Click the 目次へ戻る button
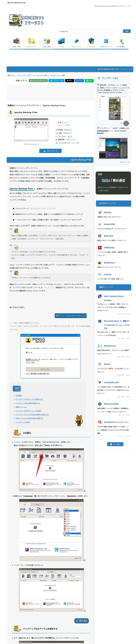The height and width of the screenshot is (644, 136). point(82,621)
